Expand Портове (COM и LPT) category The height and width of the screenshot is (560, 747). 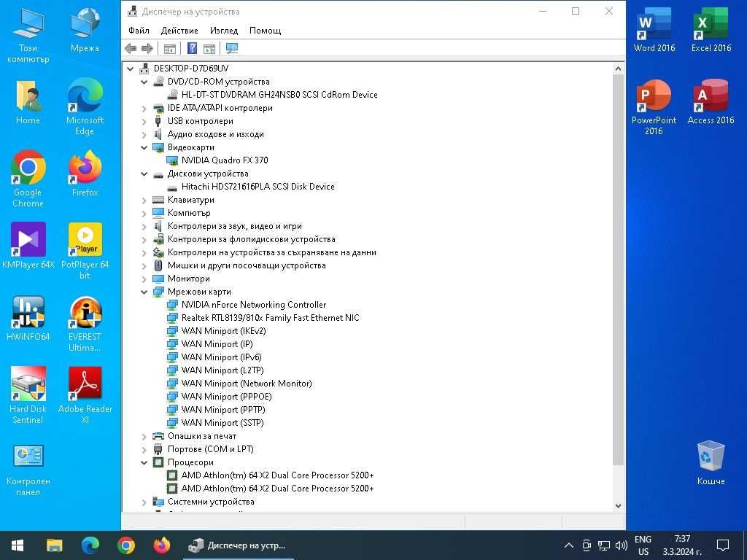point(144,449)
